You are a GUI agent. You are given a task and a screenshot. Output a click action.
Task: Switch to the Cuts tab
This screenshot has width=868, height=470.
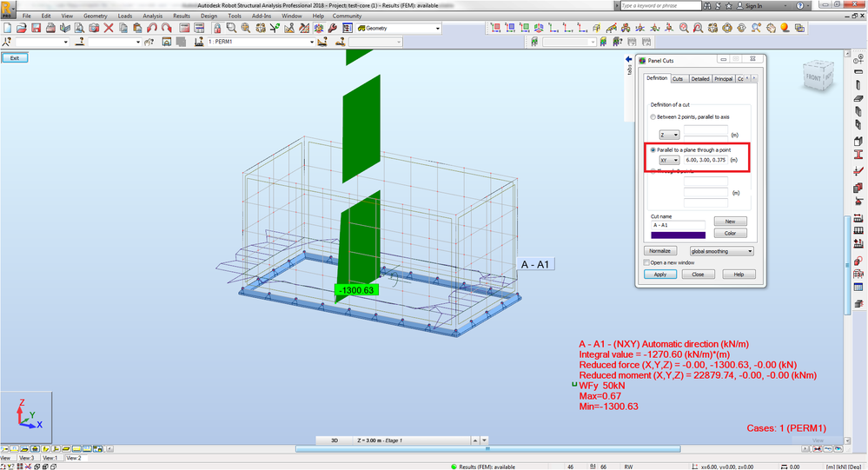(678, 79)
